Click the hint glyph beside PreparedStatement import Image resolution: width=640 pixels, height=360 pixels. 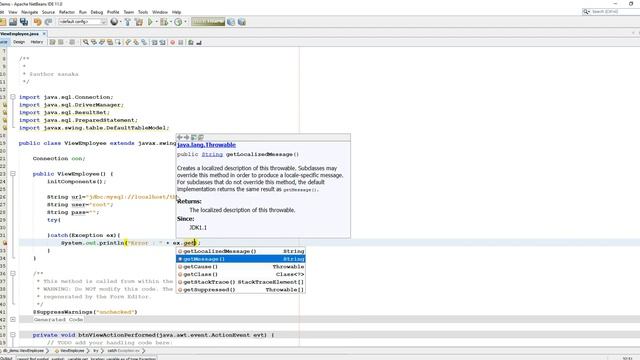[5, 120]
